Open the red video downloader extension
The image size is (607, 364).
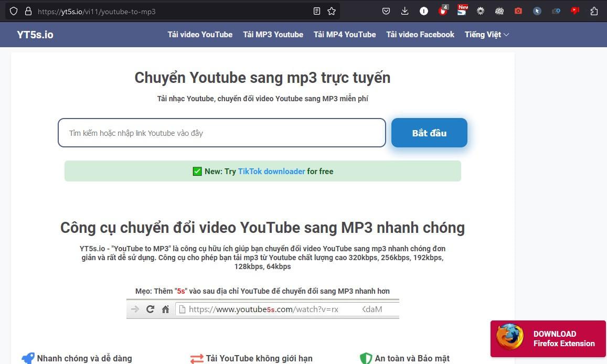[x=575, y=11]
